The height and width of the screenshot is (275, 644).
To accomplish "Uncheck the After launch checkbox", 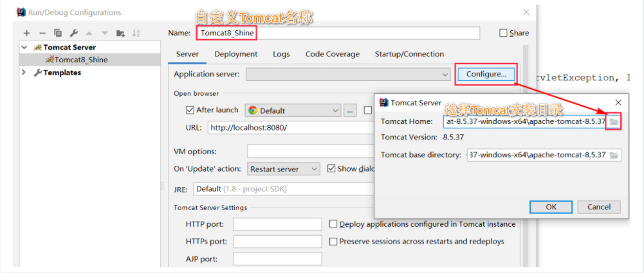I will click(x=190, y=110).
